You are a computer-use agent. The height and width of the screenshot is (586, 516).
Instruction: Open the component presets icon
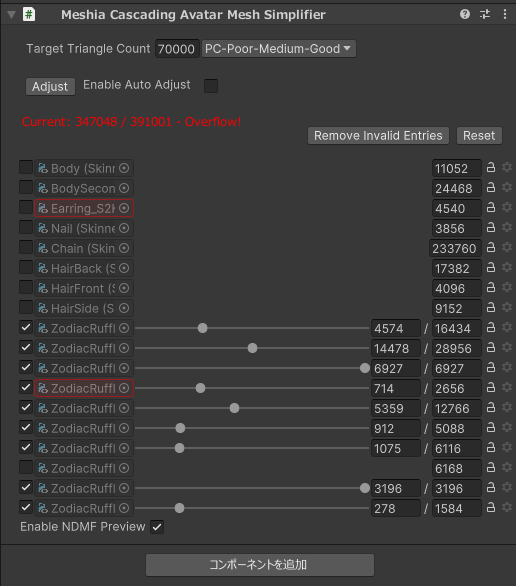click(x=485, y=14)
